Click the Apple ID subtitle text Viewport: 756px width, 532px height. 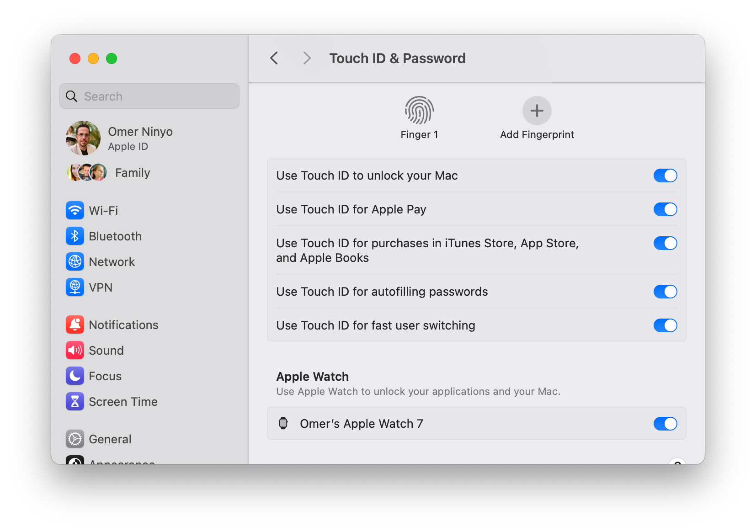coord(128,146)
